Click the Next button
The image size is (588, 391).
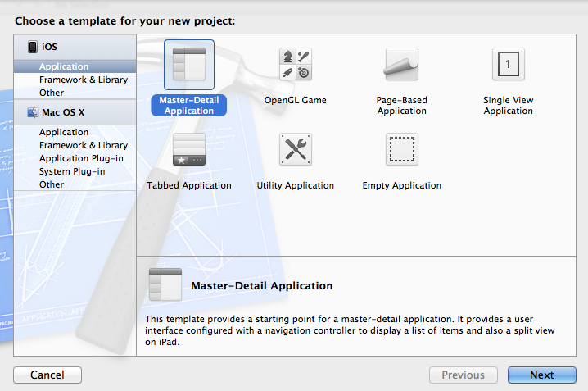pyautogui.click(x=542, y=375)
